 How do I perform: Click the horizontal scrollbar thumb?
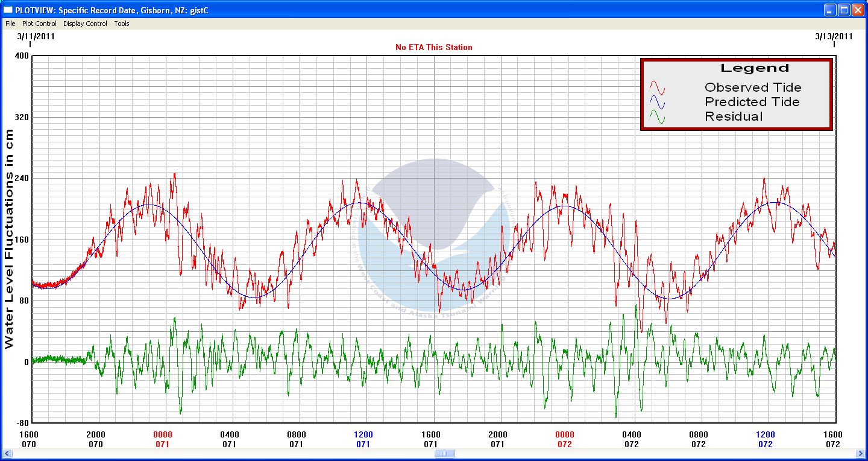point(444,454)
